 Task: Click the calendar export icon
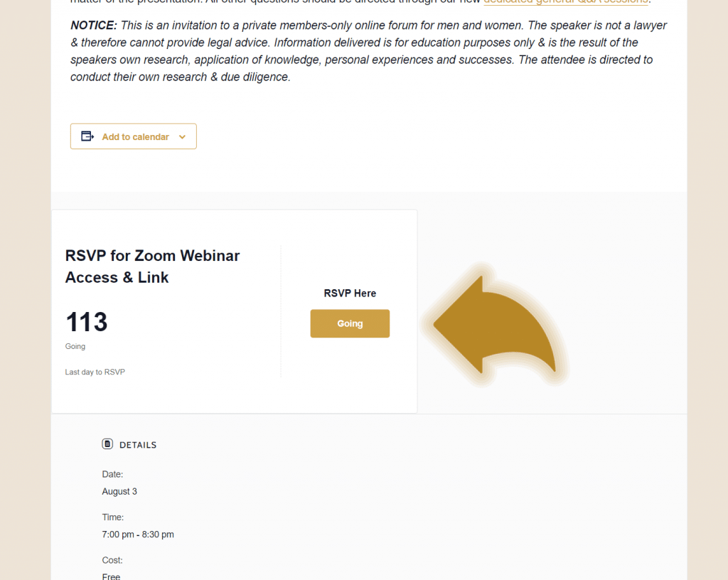(87, 136)
